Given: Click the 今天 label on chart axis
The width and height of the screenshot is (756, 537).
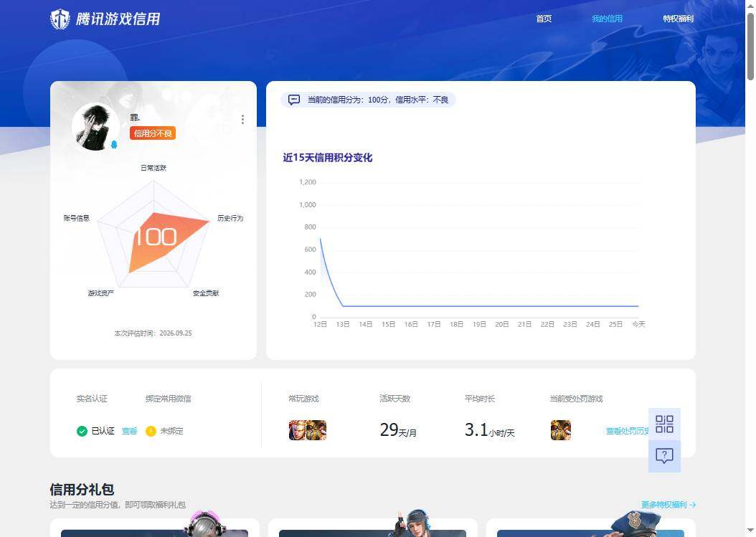Looking at the screenshot, I should 639,324.
